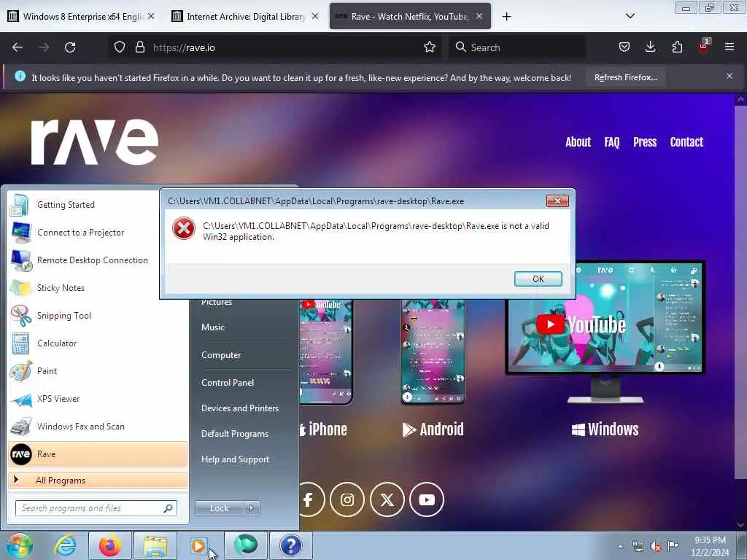Click the Windows Start orb button
Viewport: 747px width, 560px height.
click(19, 545)
